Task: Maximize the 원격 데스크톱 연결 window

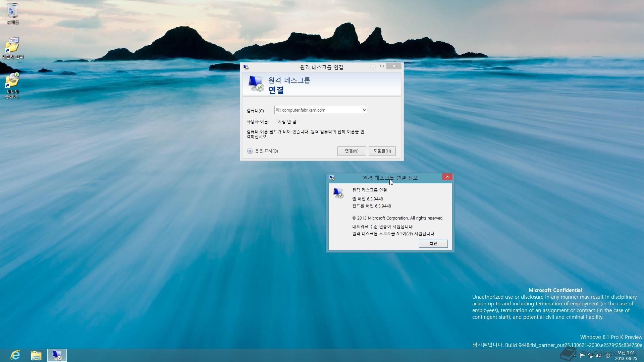Action: point(382,66)
